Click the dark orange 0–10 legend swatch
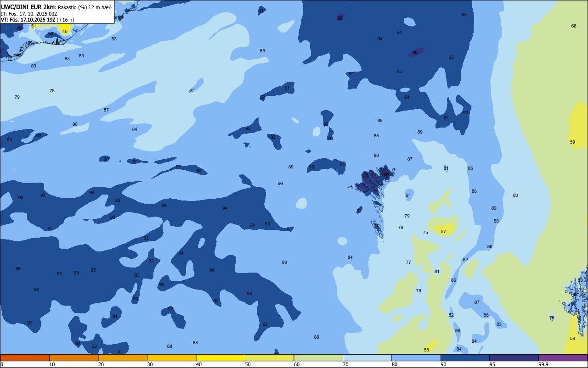The image size is (588, 368). 25,357
